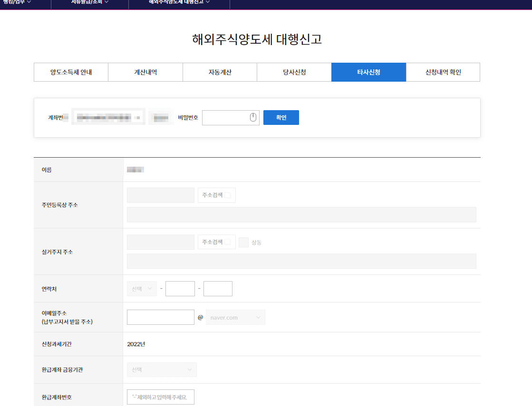Open the 환급계좌 금융기관 선택 dropdown
The width and height of the screenshot is (532, 406).
coord(161,369)
